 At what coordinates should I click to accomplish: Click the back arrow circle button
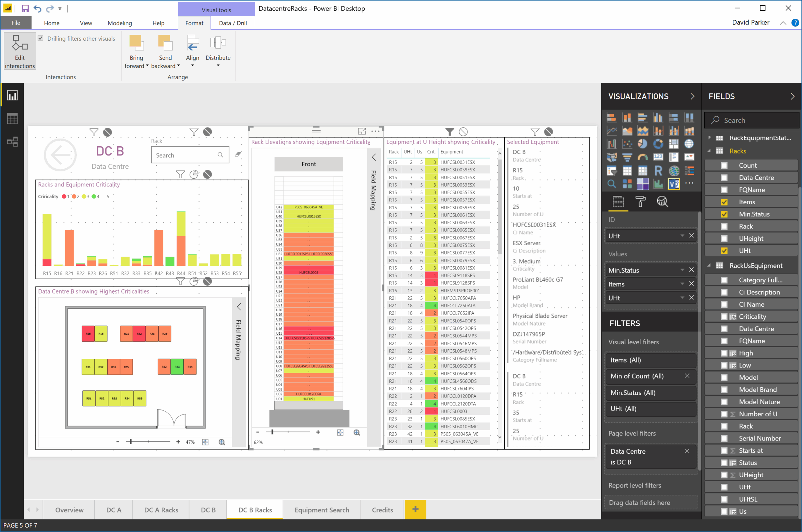click(60, 155)
